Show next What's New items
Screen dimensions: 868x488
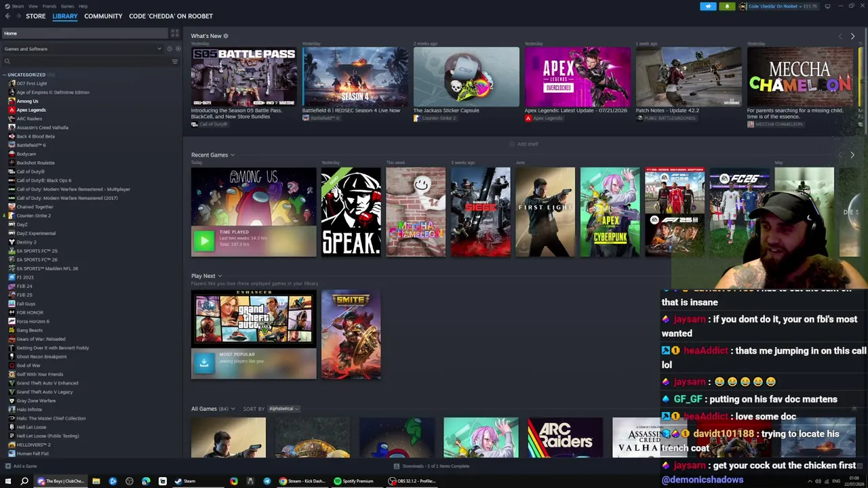(852, 36)
